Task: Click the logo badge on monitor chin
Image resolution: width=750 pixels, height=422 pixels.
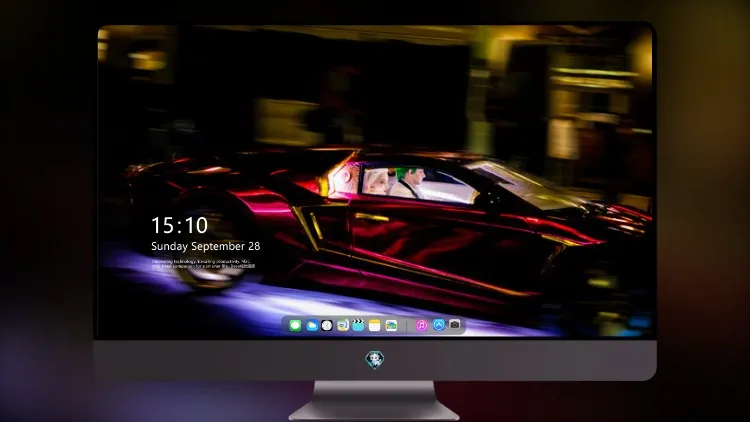Action: coord(375,360)
